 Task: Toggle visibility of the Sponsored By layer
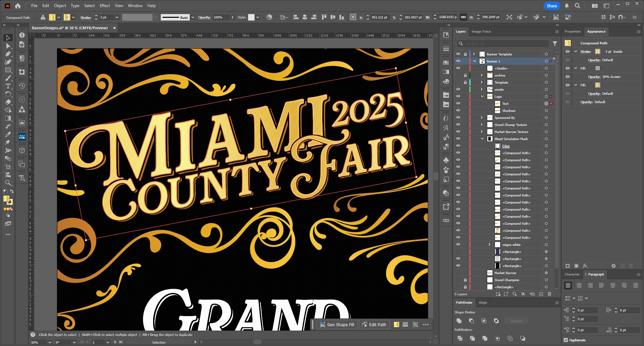pyautogui.click(x=458, y=118)
